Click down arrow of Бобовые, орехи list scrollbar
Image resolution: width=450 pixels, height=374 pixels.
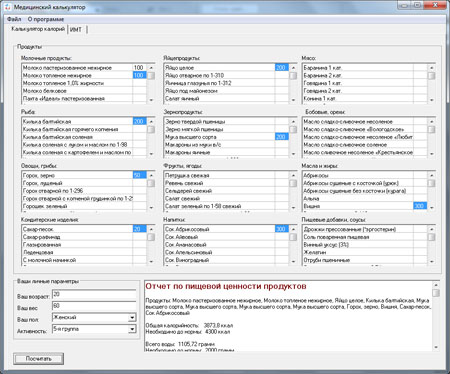point(432,154)
